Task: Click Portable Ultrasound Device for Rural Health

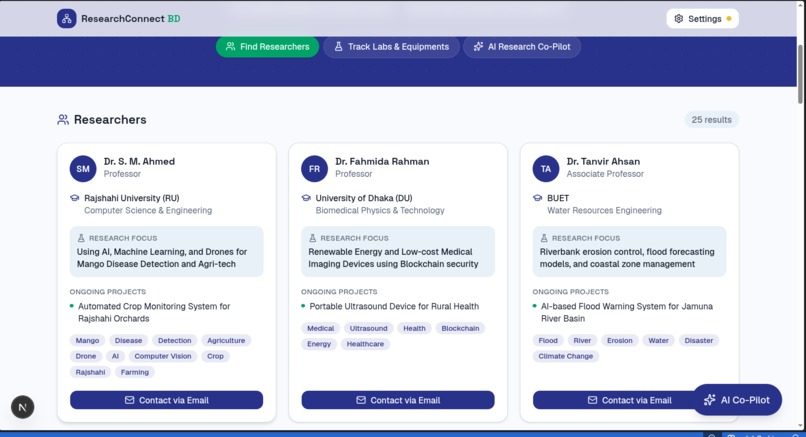Action: [x=394, y=306]
